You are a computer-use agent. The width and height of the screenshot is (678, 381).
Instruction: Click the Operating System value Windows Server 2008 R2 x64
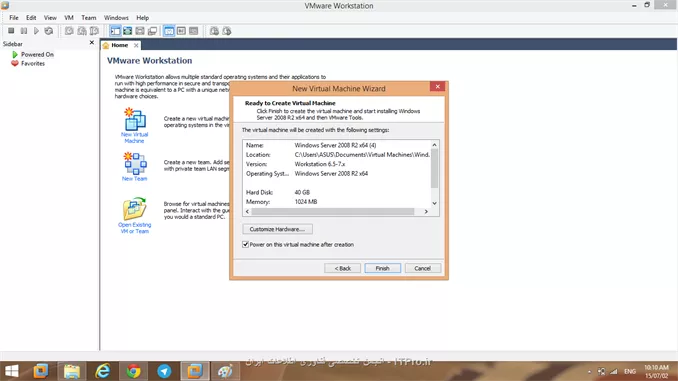pyautogui.click(x=331, y=174)
